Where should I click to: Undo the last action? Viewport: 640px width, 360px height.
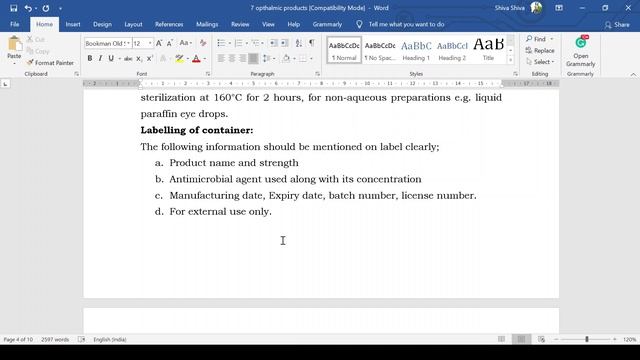pos(28,8)
